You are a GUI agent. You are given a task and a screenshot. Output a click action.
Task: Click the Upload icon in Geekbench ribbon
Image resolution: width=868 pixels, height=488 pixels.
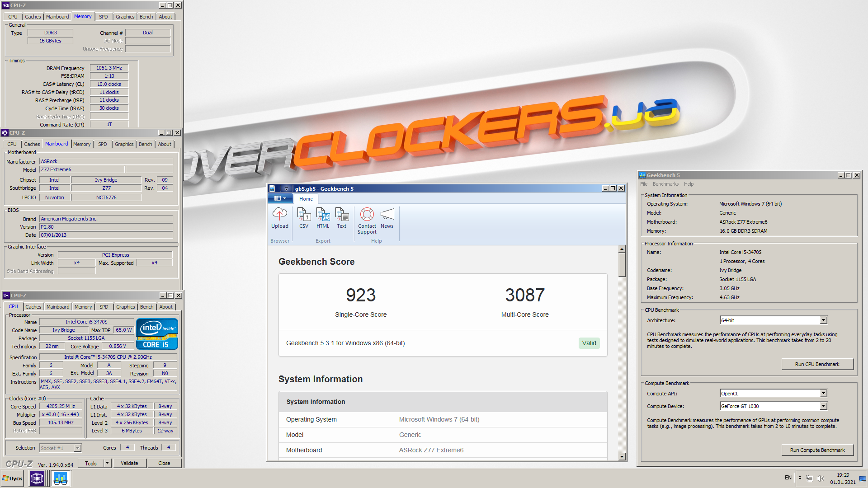pos(279,218)
